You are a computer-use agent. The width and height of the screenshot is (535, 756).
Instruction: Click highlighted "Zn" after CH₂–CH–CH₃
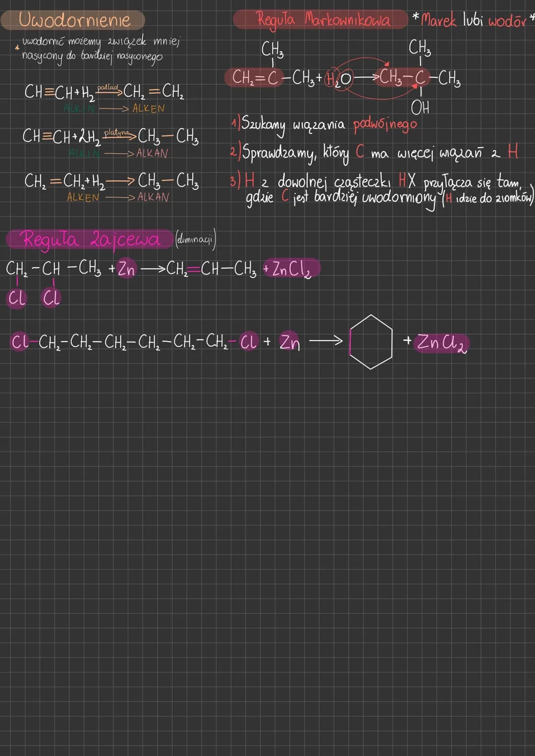click(127, 269)
